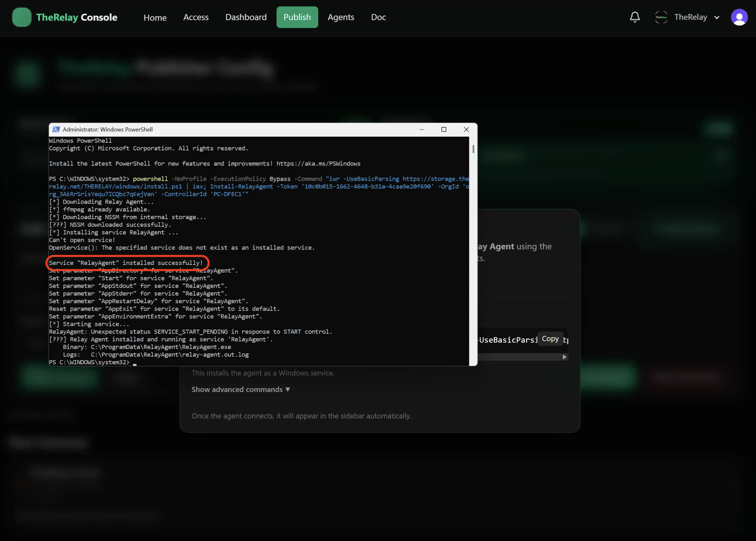Viewport: 756px width, 541px height.
Task: Expand Show advanced commands
Action: (x=241, y=389)
